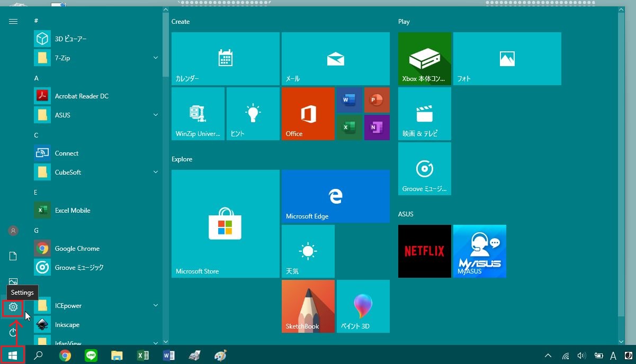Screen dimensions: 636x364
Task: Click the Create group header
Action: click(181, 22)
